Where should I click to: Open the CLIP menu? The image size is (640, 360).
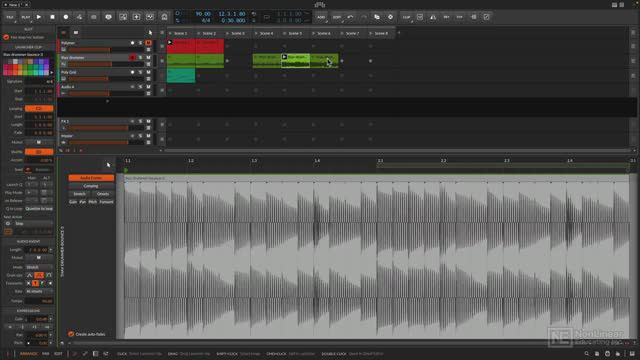click(x=406, y=17)
